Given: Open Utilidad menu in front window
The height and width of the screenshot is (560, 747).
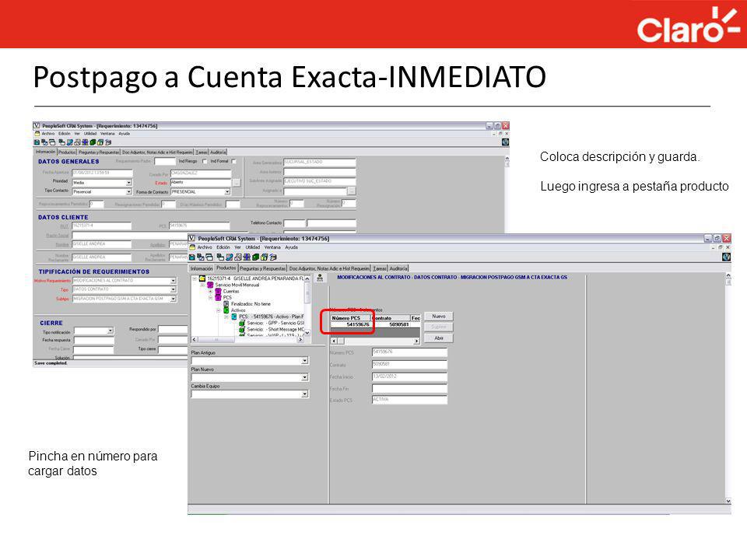Looking at the screenshot, I should coord(252,247).
